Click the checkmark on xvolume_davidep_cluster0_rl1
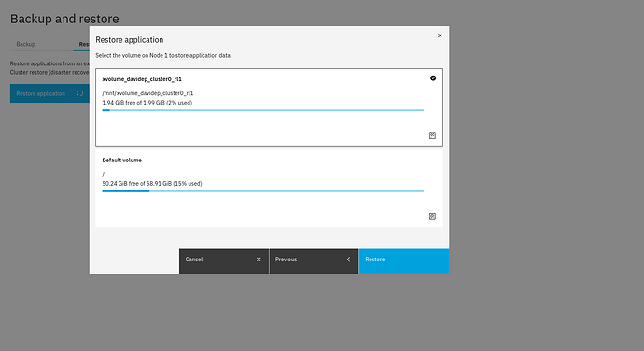 (x=433, y=78)
